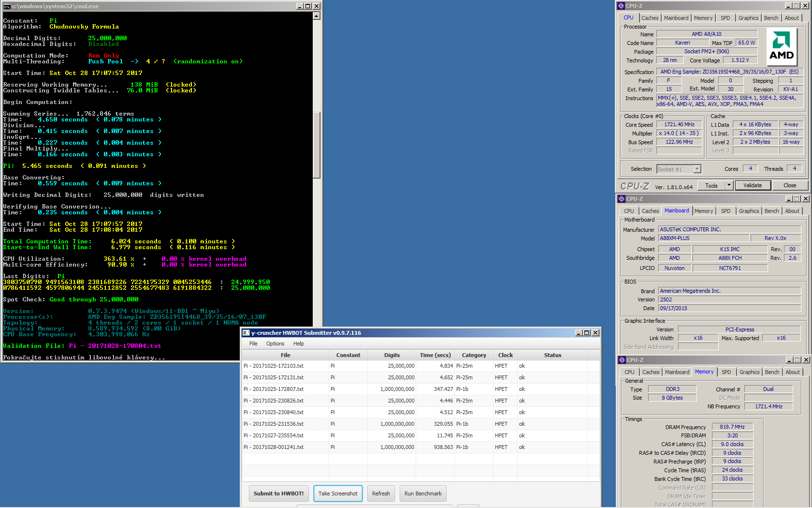The width and height of the screenshot is (812, 508).
Task: Sort by the Category column header
Action: click(474, 355)
